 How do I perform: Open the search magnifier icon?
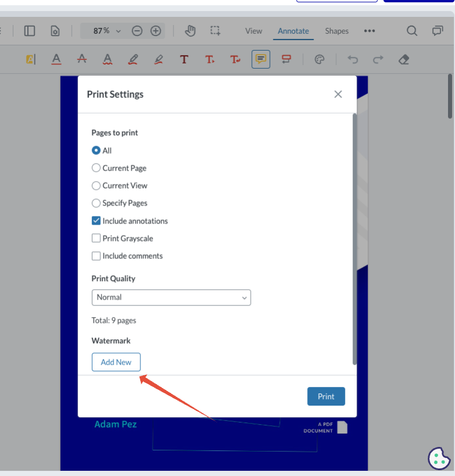click(412, 31)
